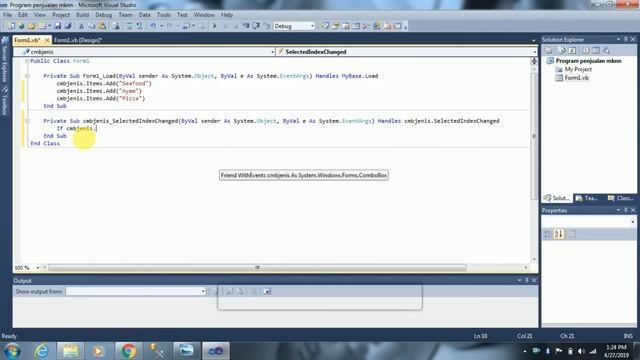Open the Project menu

61,15
